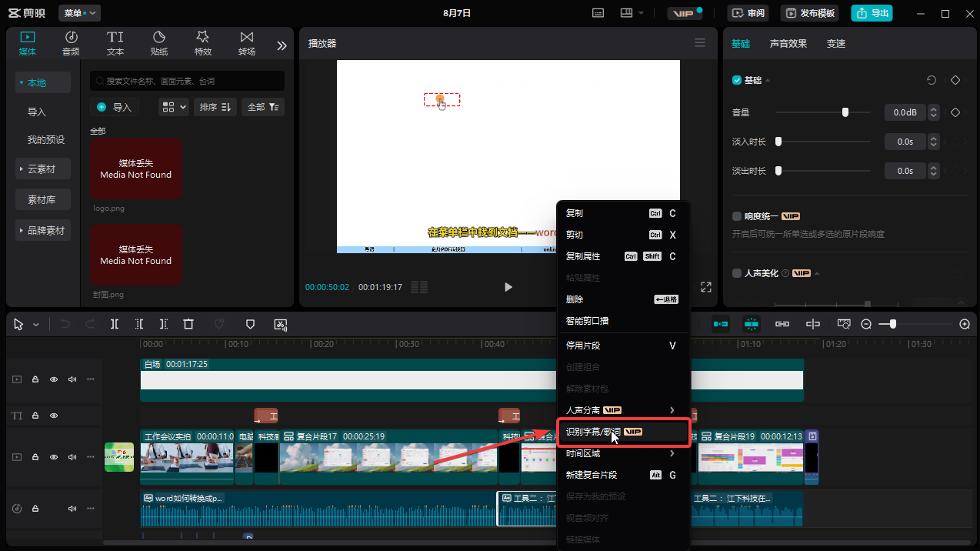Expand the 品牌素材 brand material section

click(43, 230)
